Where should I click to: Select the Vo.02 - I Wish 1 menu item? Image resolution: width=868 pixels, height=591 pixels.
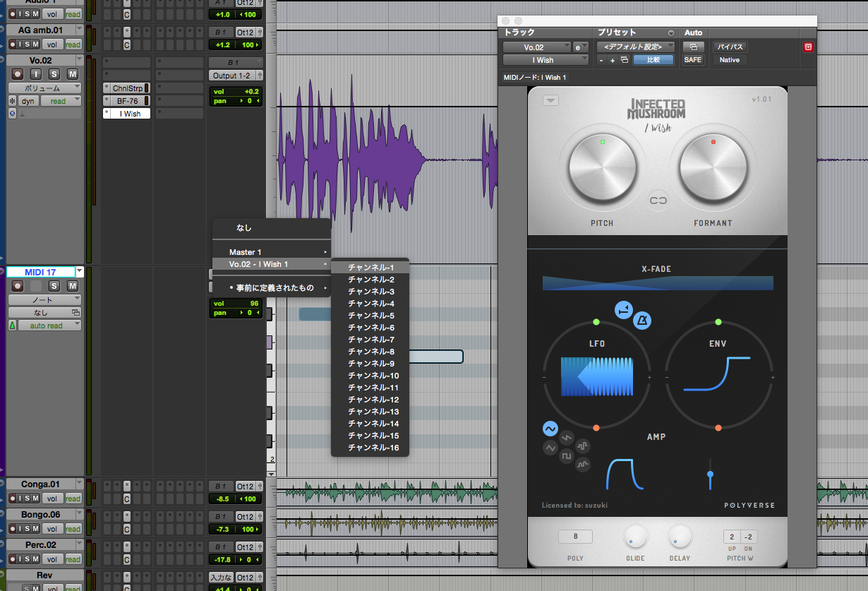272,264
